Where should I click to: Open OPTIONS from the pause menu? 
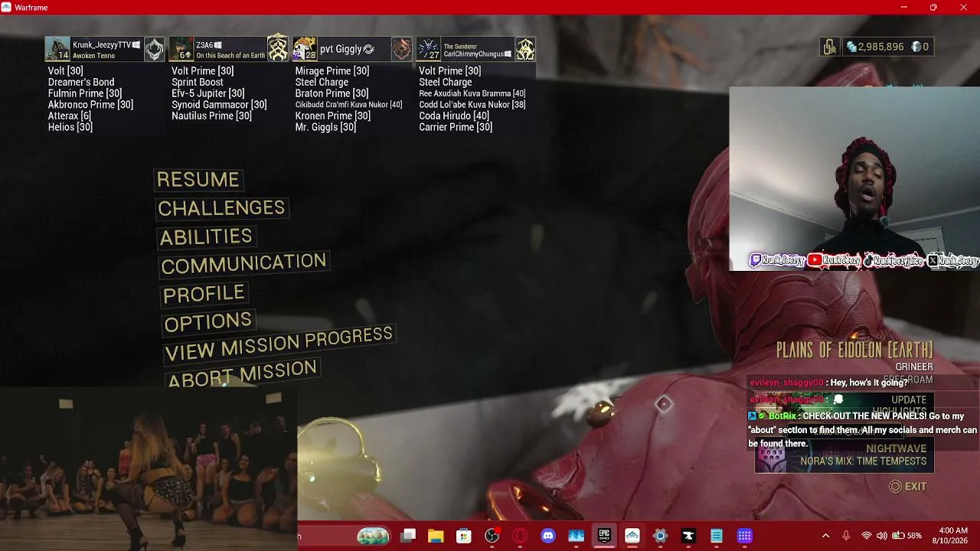click(x=207, y=322)
